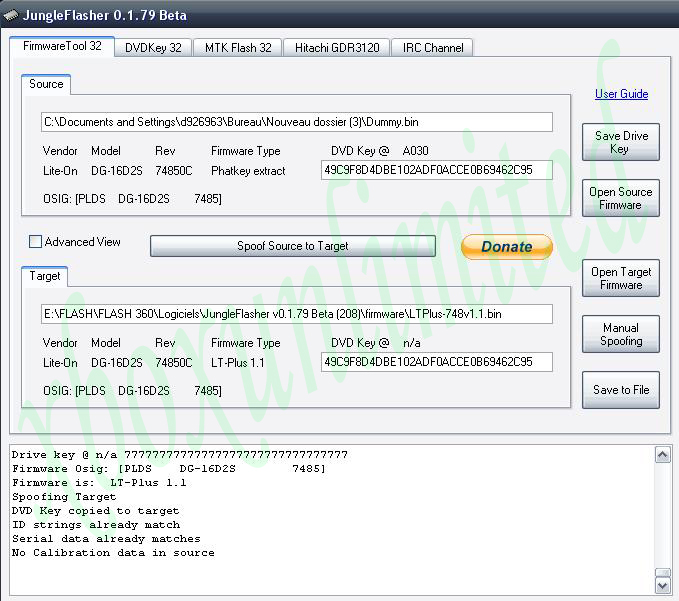Click the source DVD Key address 'A030'

coord(415,151)
